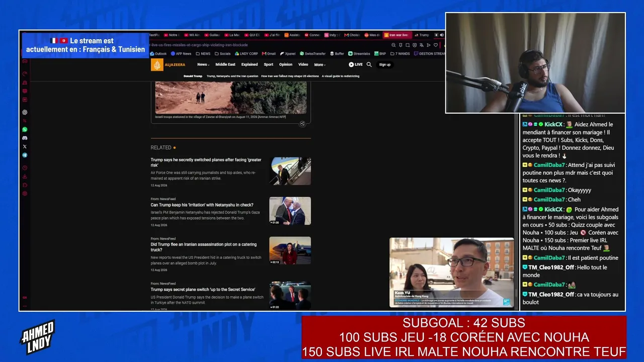Click the send/flow arrow icon in address bar
The width and height of the screenshot is (644, 362).
click(x=429, y=45)
